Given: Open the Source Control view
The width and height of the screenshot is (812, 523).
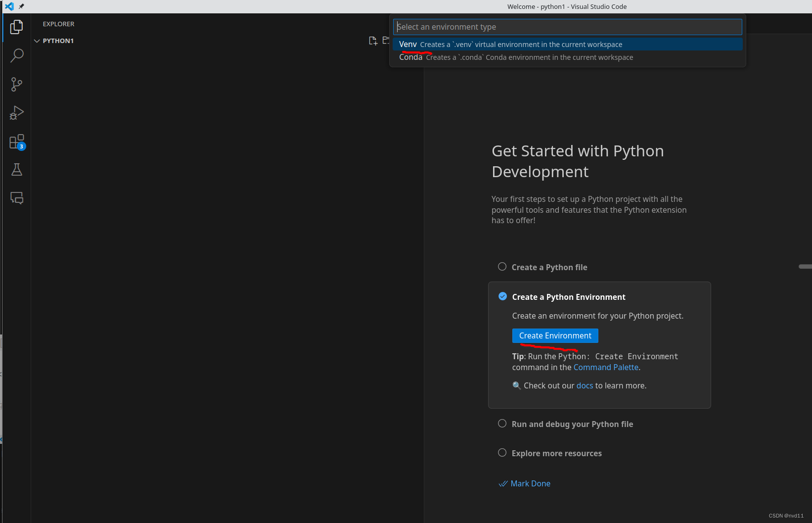Looking at the screenshot, I should pyautogui.click(x=16, y=84).
